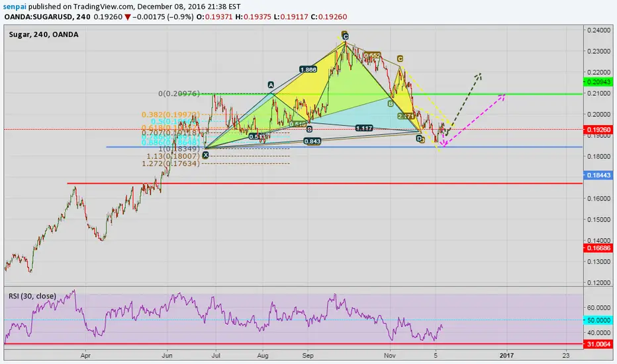Click the Jun label on time axis
The image size is (617, 364).
[x=167, y=355]
